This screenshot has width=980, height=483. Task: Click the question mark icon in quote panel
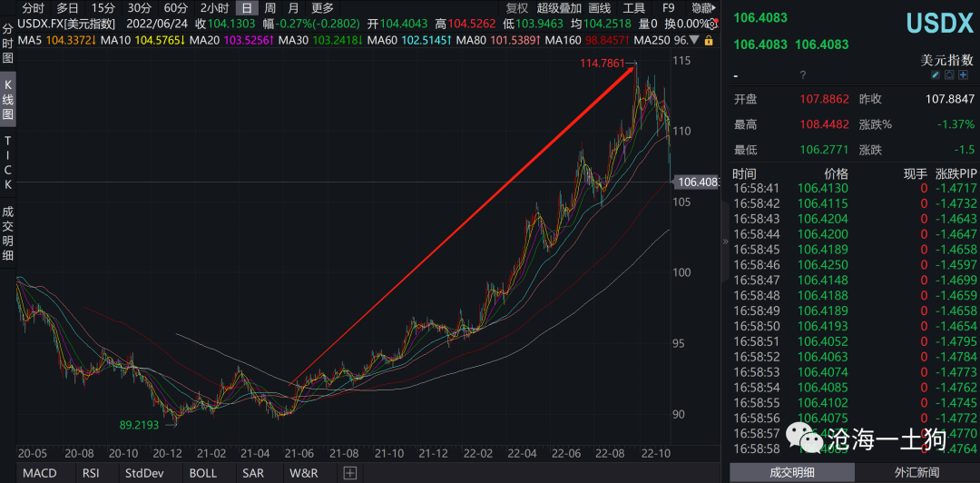click(802, 75)
